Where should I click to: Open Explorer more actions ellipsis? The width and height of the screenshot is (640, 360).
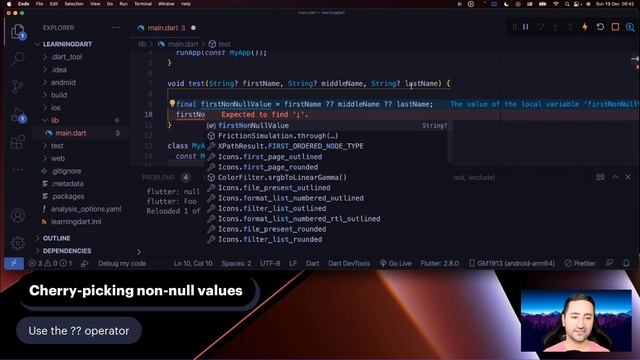[x=116, y=28]
